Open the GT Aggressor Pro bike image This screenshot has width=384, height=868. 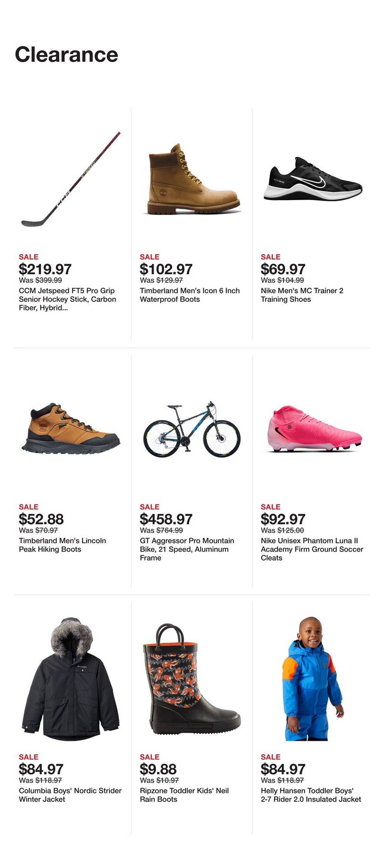[192, 429]
